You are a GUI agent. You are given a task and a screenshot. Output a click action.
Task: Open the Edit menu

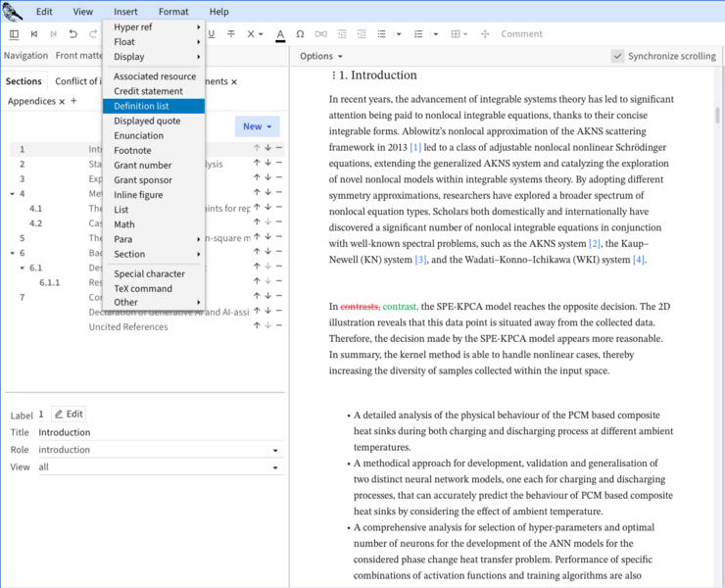click(44, 12)
